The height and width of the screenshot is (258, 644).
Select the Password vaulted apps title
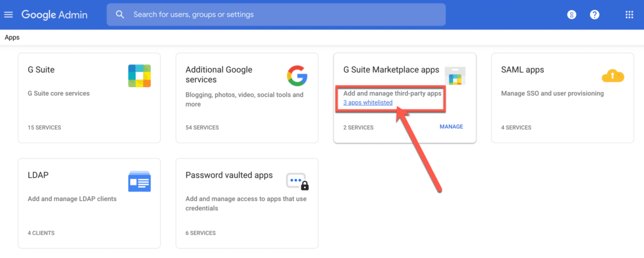(x=229, y=175)
